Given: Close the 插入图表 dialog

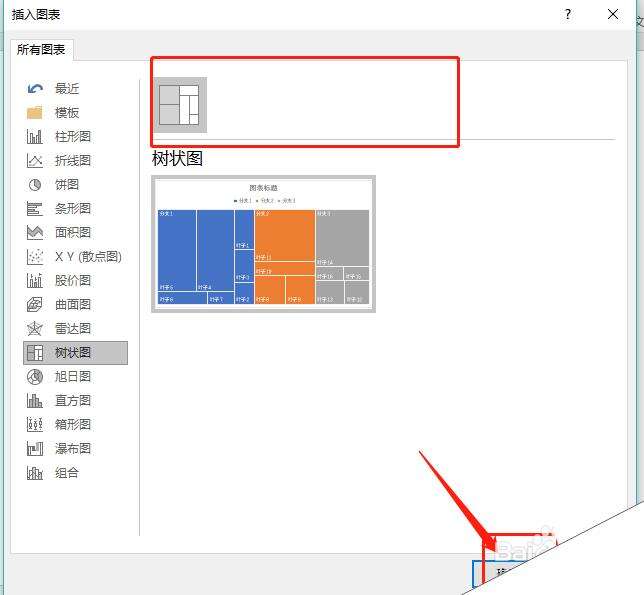Looking at the screenshot, I should coord(613,14).
